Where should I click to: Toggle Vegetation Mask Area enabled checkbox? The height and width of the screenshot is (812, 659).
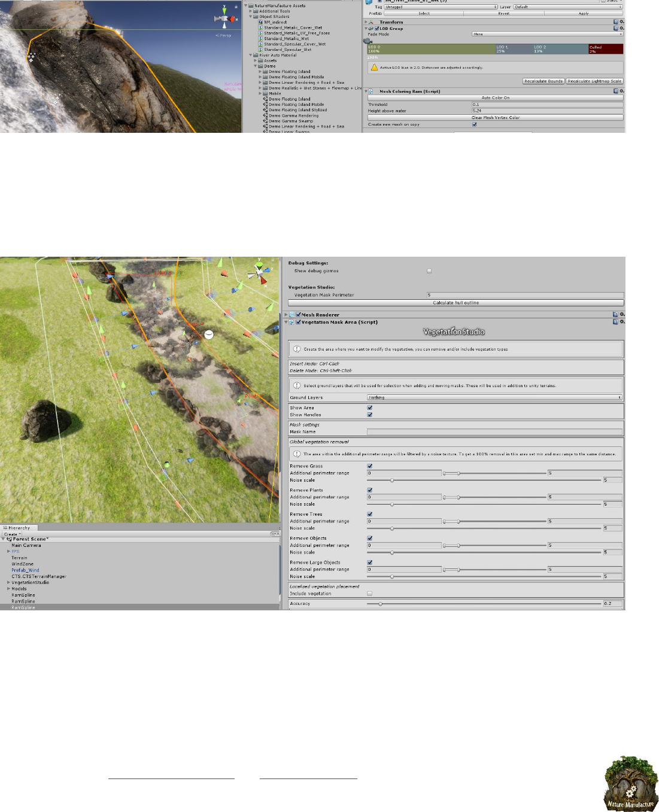(x=298, y=322)
